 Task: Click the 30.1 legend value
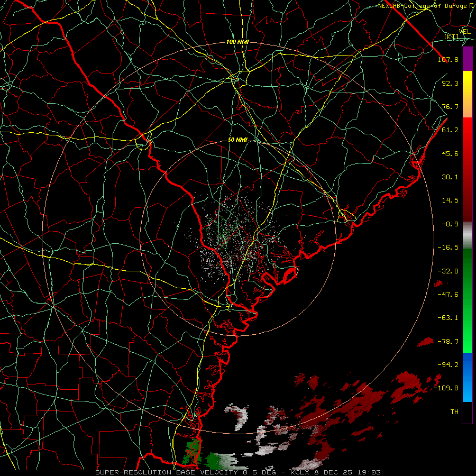click(x=450, y=177)
